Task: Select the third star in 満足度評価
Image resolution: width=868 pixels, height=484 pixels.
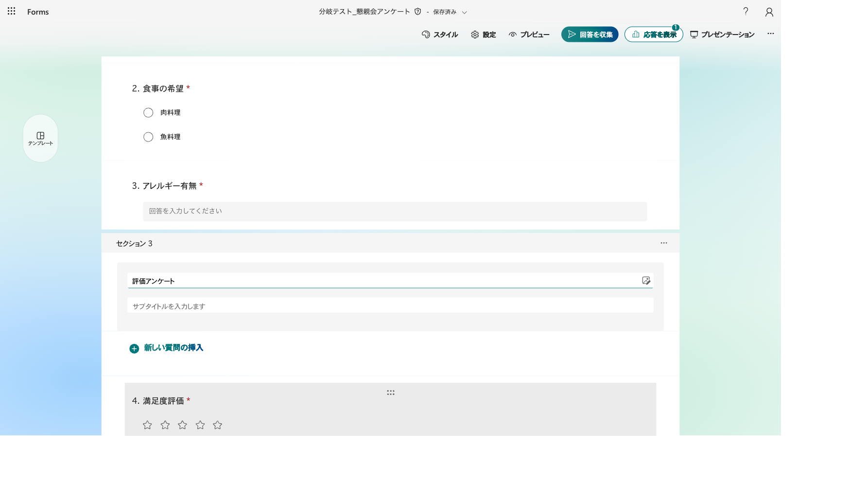Action: (x=182, y=425)
